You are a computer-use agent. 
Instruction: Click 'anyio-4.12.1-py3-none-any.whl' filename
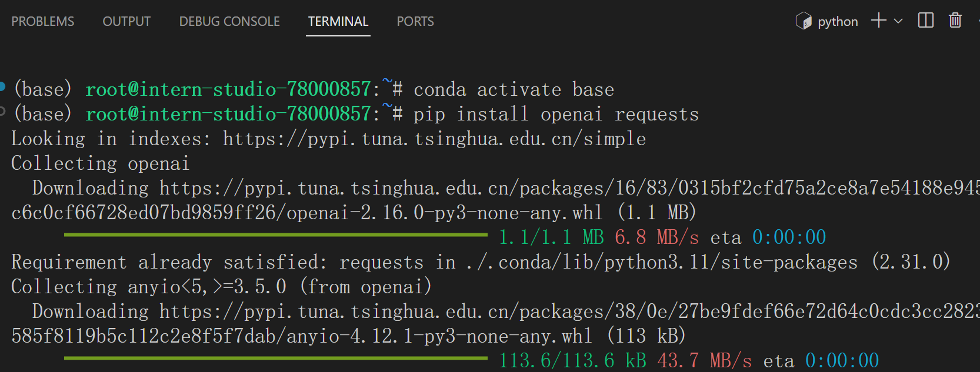coord(439,336)
